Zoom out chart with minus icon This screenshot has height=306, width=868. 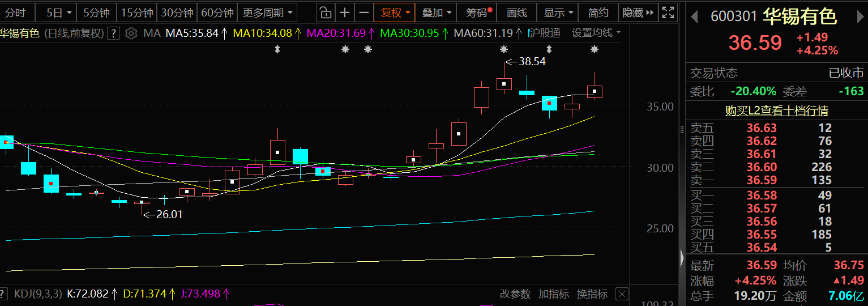tap(364, 12)
